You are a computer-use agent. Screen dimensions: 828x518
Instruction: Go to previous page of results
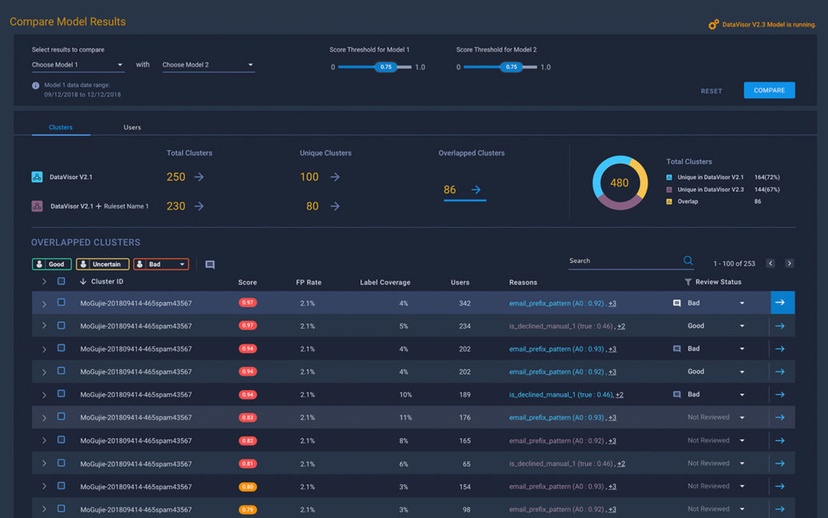pos(770,263)
